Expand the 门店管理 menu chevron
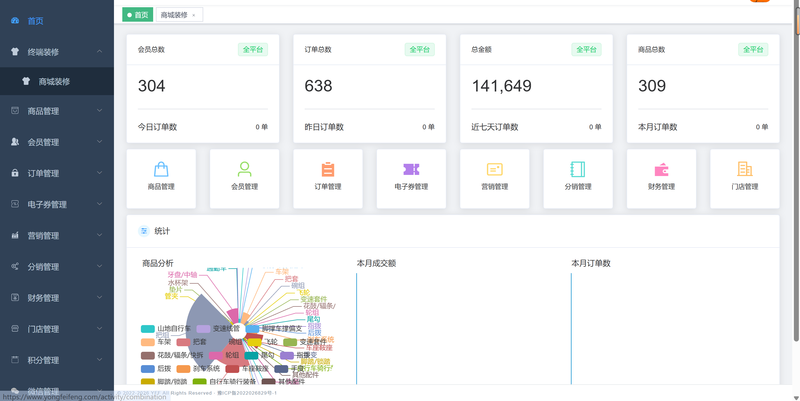This screenshot has height=401, width=800. pyautogui.click(x=99, y=329)
